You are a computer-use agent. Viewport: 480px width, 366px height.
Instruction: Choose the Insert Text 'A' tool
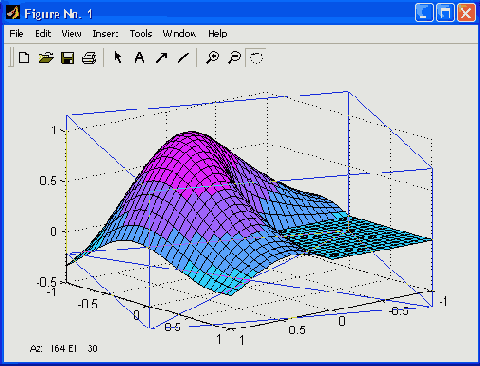(139, 58)
